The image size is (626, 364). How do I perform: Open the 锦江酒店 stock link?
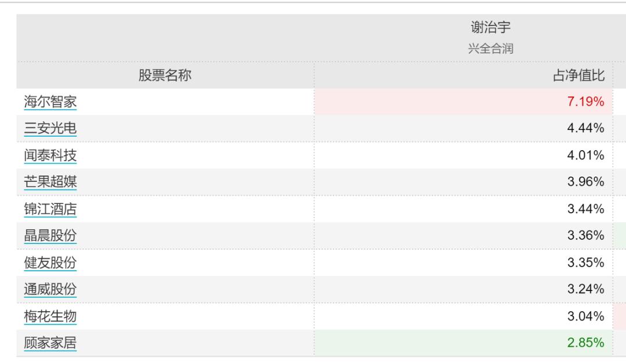[50, 209]
